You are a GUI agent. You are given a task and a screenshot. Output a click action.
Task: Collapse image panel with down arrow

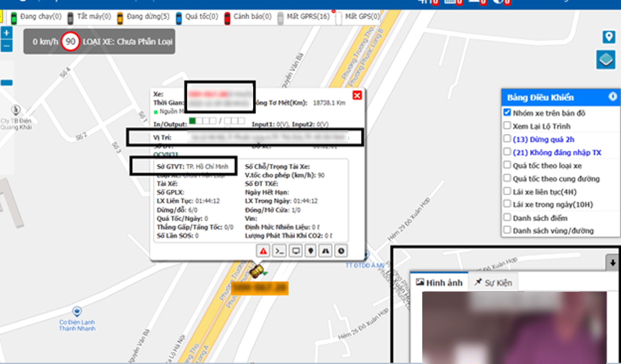pyautogui.click(x=612, y=263)
